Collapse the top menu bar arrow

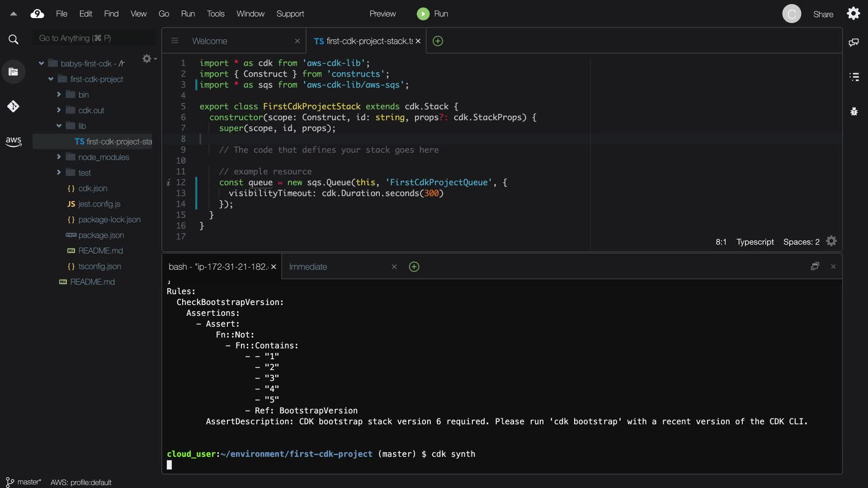coord(14,14)
